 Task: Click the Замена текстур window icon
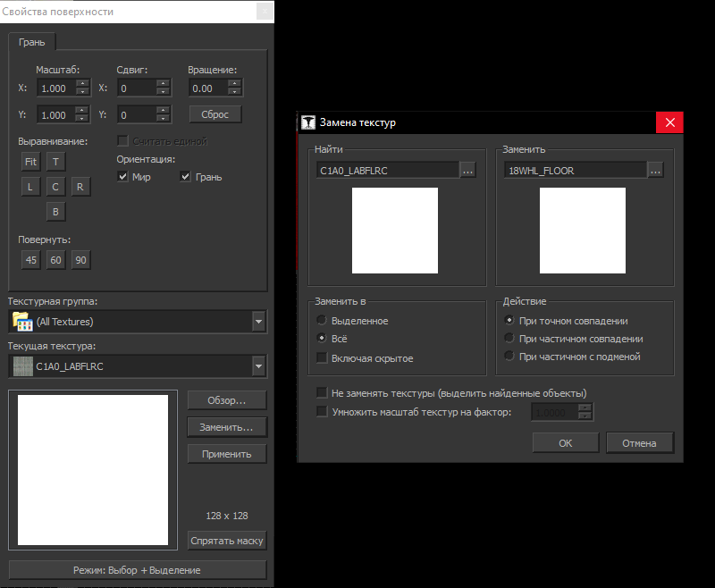click(308, 122)
